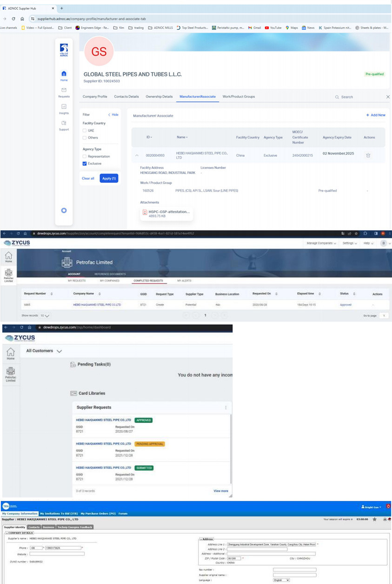Click the Petrofac Limited icon in top Zycus sidebar

point(8,276)
